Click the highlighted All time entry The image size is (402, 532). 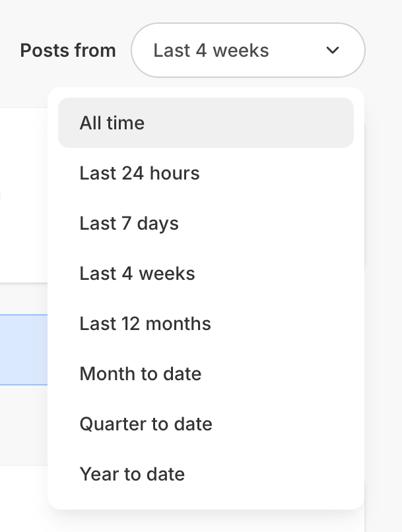206,123
